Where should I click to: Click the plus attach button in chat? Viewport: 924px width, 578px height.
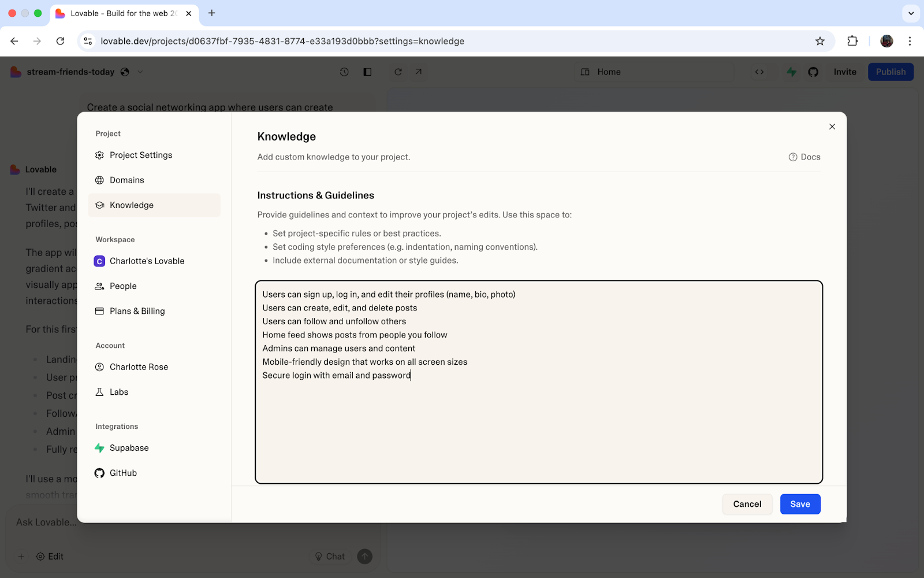pos(21,557)
